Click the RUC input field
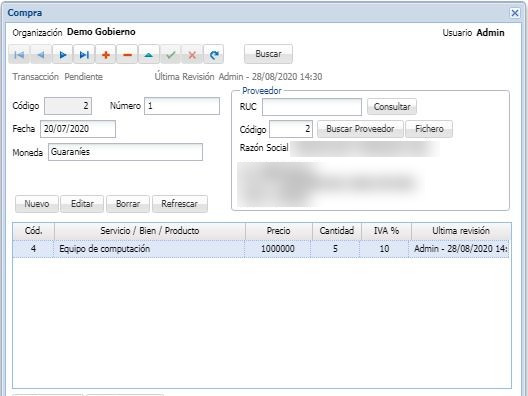The width and height of the screenshot is (528, 396). pos(312,107)
